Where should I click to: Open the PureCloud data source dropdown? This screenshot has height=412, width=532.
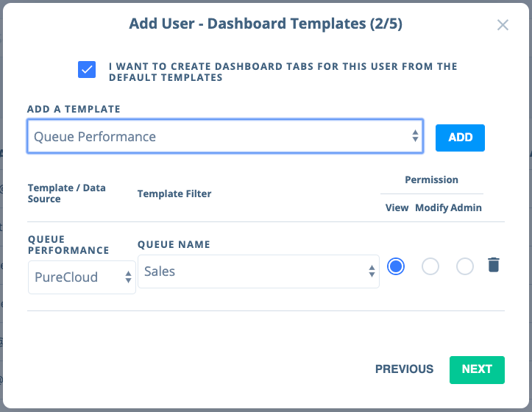tap(82, 277)
